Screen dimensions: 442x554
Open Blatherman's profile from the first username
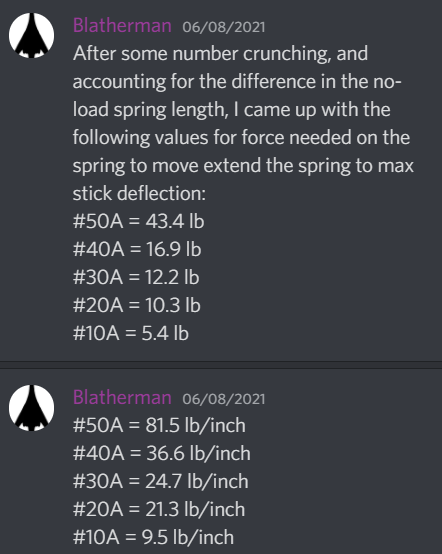(x=122, y=26)
